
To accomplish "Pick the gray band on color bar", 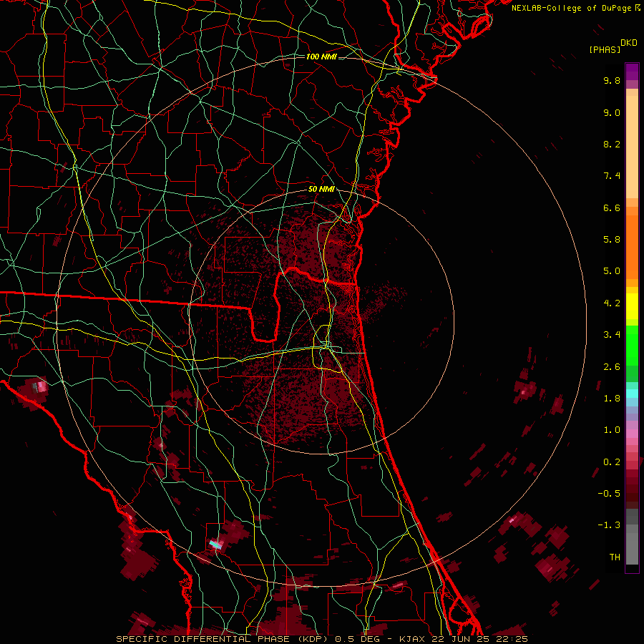I will pos(632,537).
